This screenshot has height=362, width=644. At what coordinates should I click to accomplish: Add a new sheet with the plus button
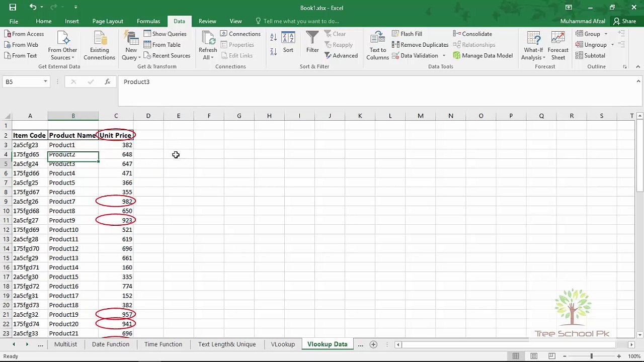[x=373, y=344]
